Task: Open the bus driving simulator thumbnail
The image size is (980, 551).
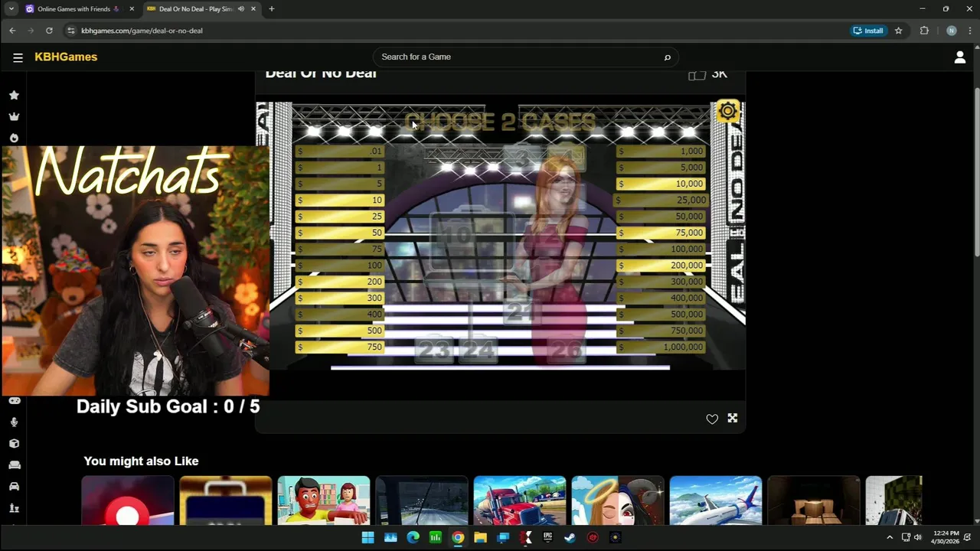Action: [422, 500]
